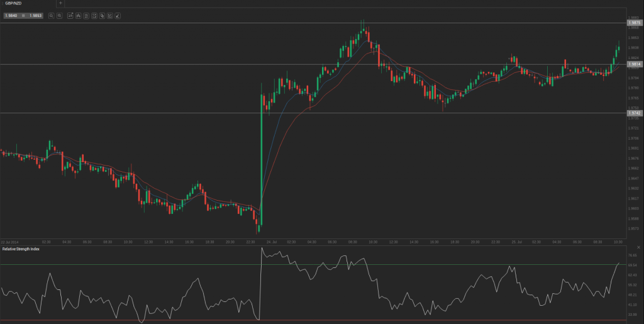
Task: Click the 1.9840 sell price button
Action: (x=11, y=16)
